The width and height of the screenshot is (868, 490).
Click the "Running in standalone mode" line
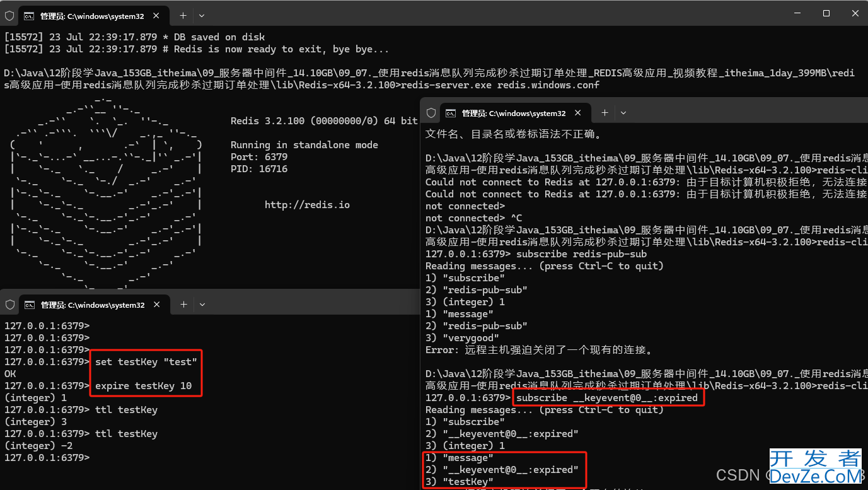coord(304,145)
